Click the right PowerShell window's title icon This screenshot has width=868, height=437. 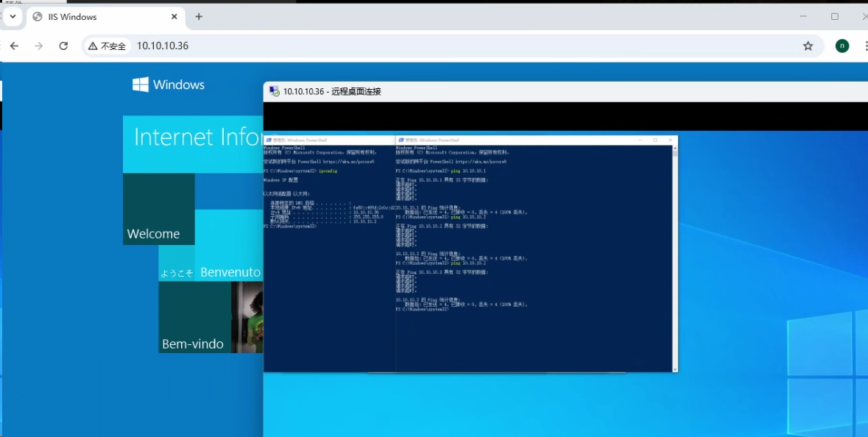click(400, 140)
